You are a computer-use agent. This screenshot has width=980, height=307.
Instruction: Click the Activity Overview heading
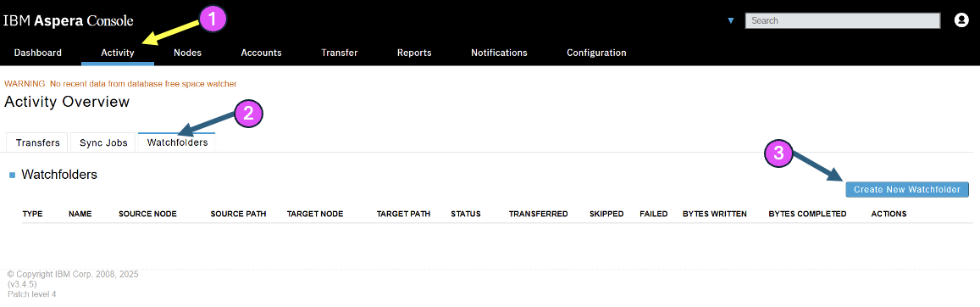[67, 102]
